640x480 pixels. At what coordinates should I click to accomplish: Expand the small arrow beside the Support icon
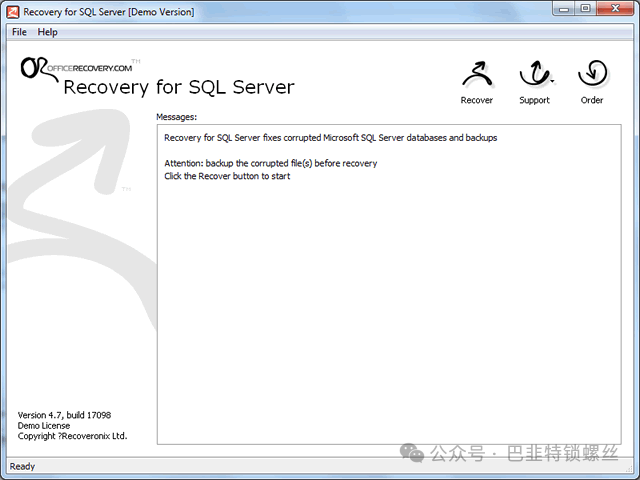click(x=552, y=84)
